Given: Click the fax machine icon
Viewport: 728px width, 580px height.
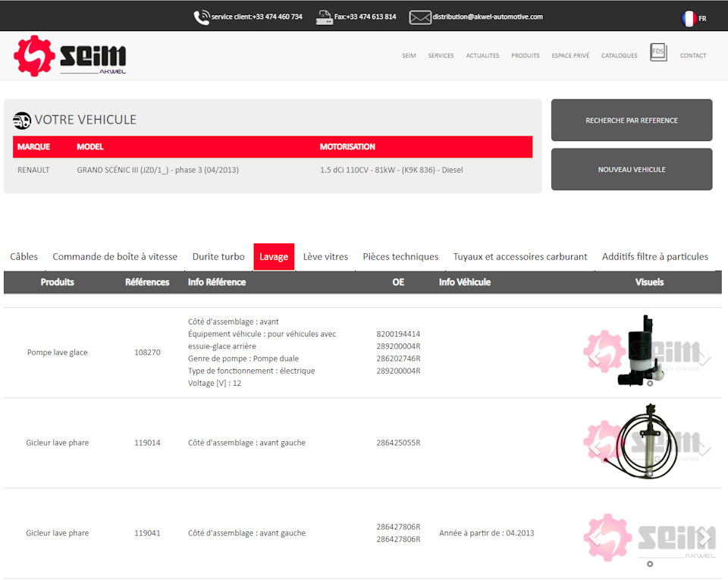Looking at the screenshot, I should [x=324, y=17].
